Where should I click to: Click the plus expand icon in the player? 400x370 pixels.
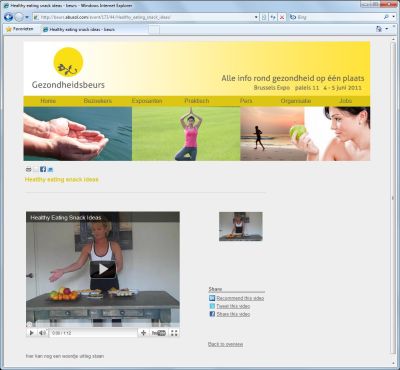(143, 333)
